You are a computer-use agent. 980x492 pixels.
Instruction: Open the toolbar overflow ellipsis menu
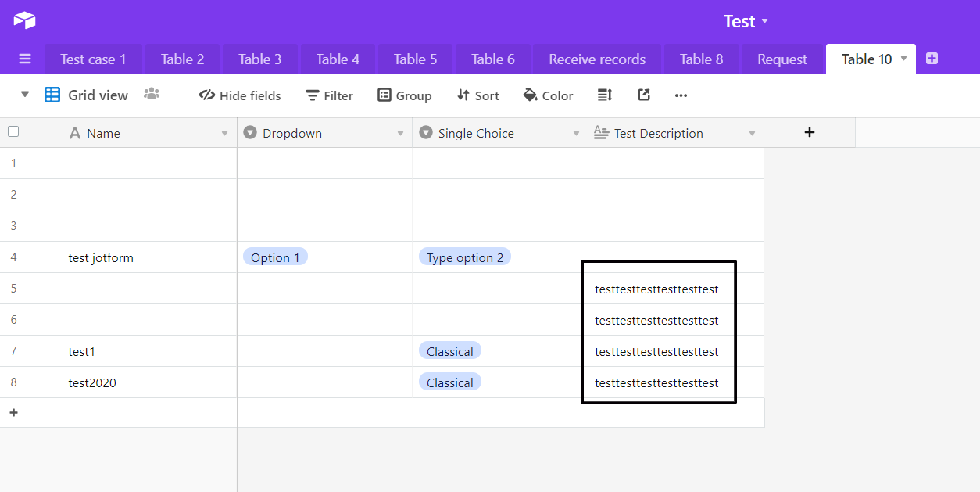(681, 95)
